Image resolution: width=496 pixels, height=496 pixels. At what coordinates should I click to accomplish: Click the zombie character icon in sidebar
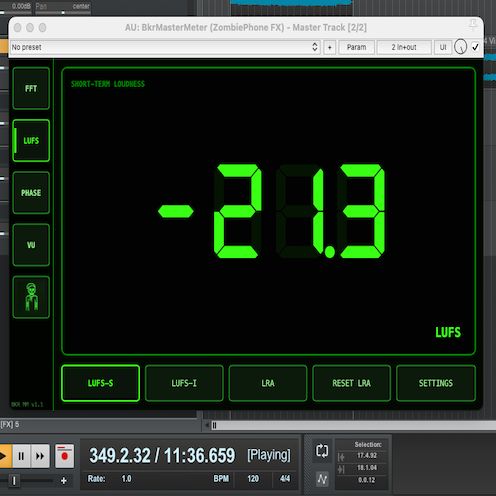click(x=31, y=297)
